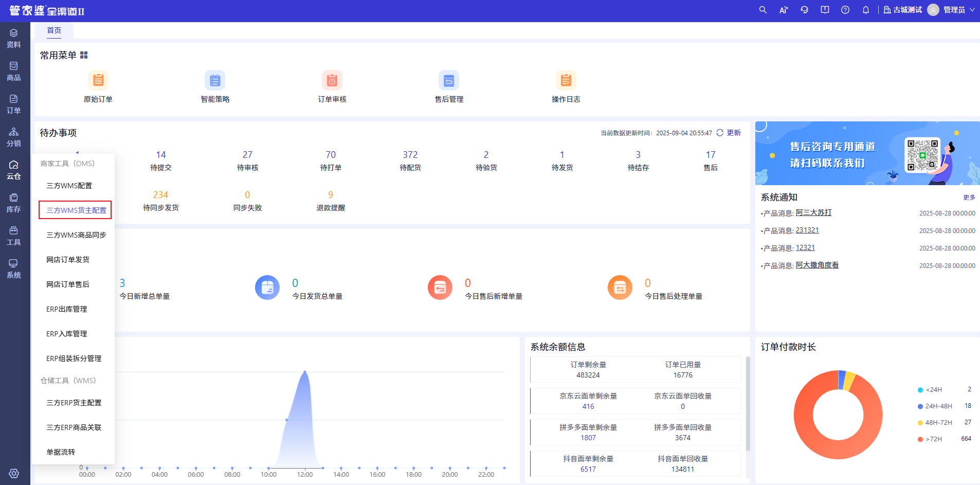Screen dimensions: 980x485
Task: Click the 今日售后新增单量 icon
Action: point(440,288)
